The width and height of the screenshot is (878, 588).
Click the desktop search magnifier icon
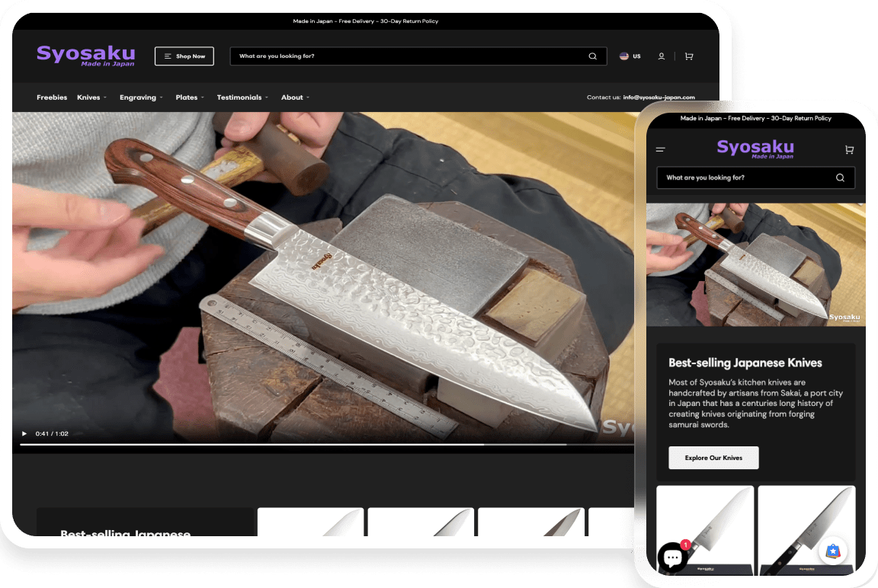coord(592,56)
